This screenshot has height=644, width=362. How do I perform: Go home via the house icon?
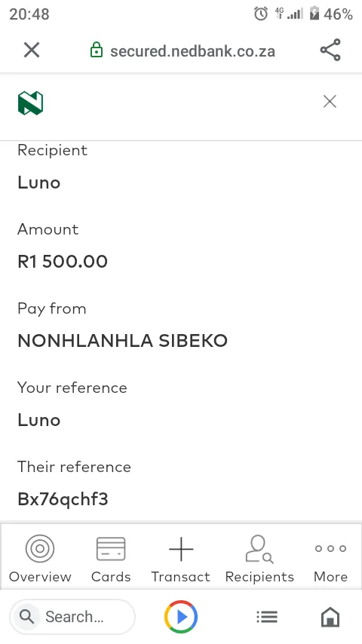(330, 617)
